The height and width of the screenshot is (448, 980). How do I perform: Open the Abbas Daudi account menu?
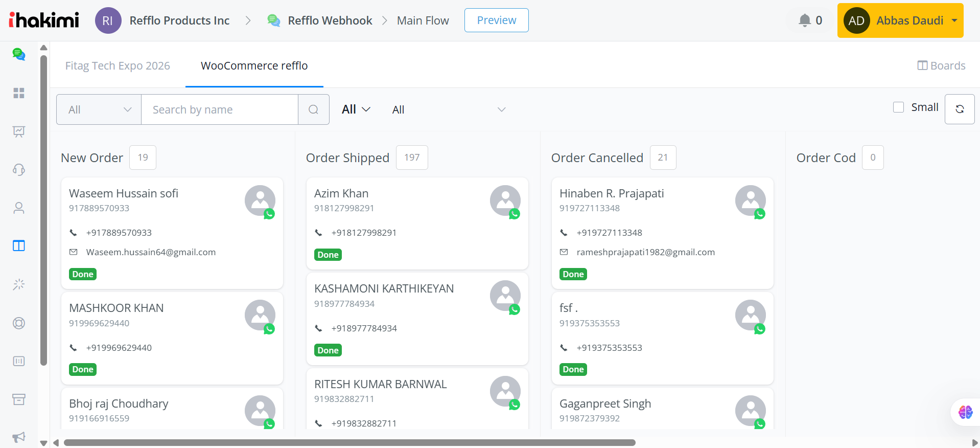900,20
